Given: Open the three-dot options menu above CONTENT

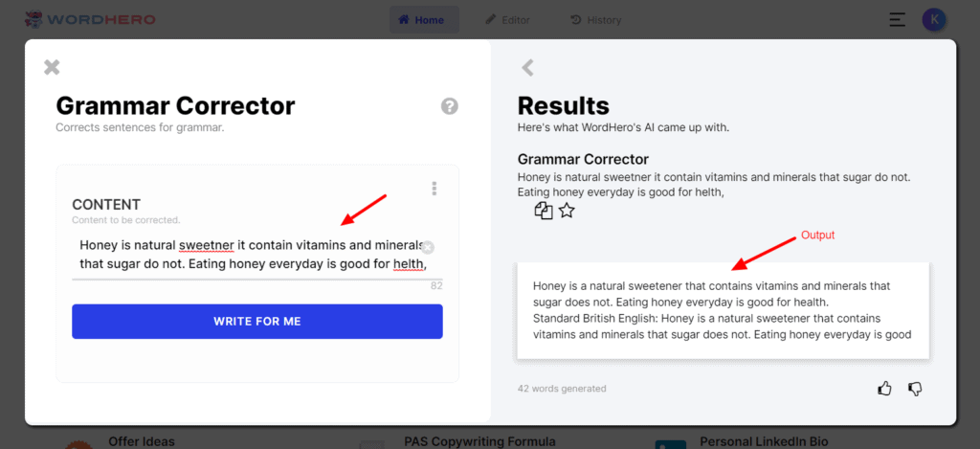Looking at the screenshot, I should pos(434,189).
